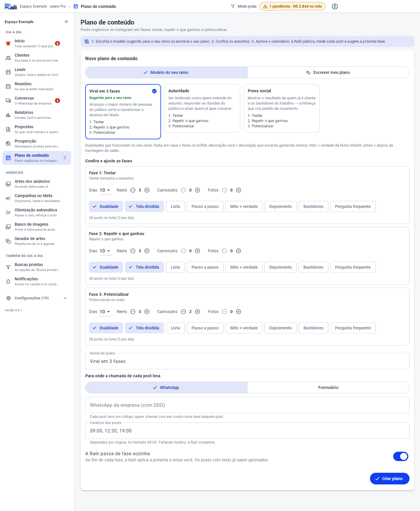Open Clientes via its people icon
Viewport: 420px width, 511px height.
tap(8, 58)
